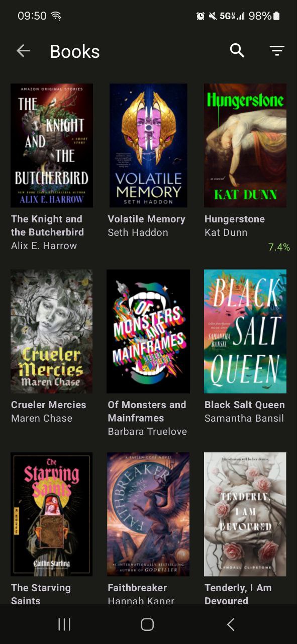Tap Hungerstone 7.4% reading progress
The height and width of the screenshot is (644, 297).
point(279,247)
